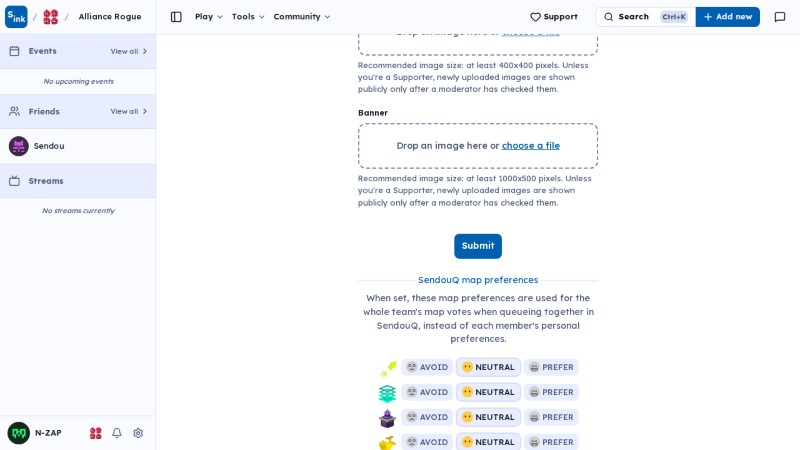
Task: Click the Add new button
Action: pyautogui.click(x=728, y=17)
